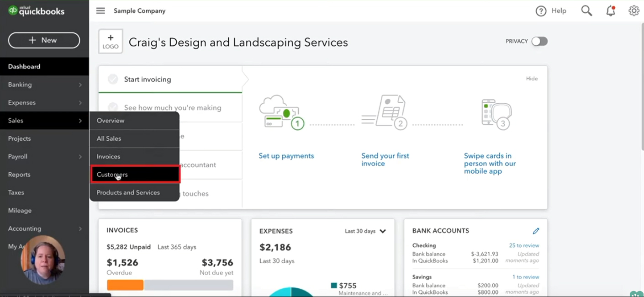The width and height of the screenshot is (644, 297).
Task: Add a company logo
Action: (x=111, y=42)
